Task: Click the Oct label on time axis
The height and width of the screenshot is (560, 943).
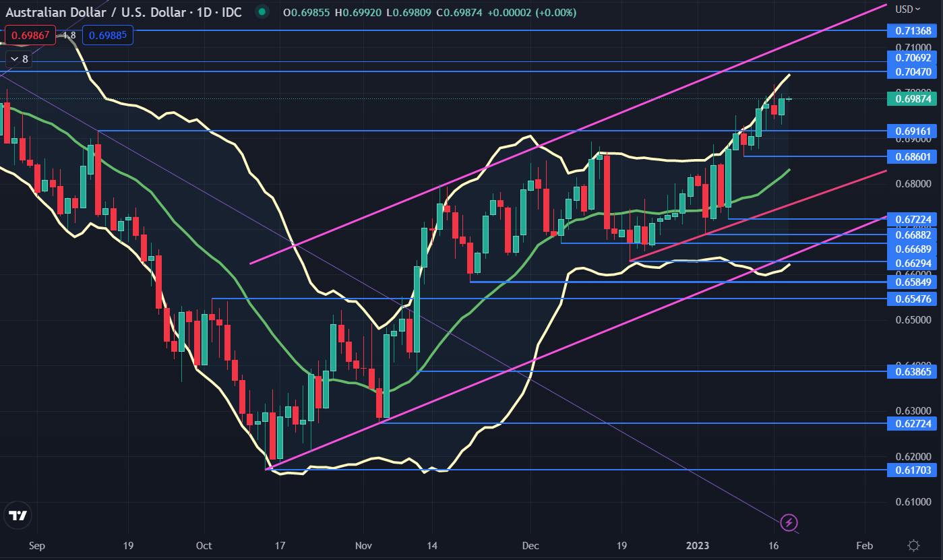Action: click(x=204, y=545)
